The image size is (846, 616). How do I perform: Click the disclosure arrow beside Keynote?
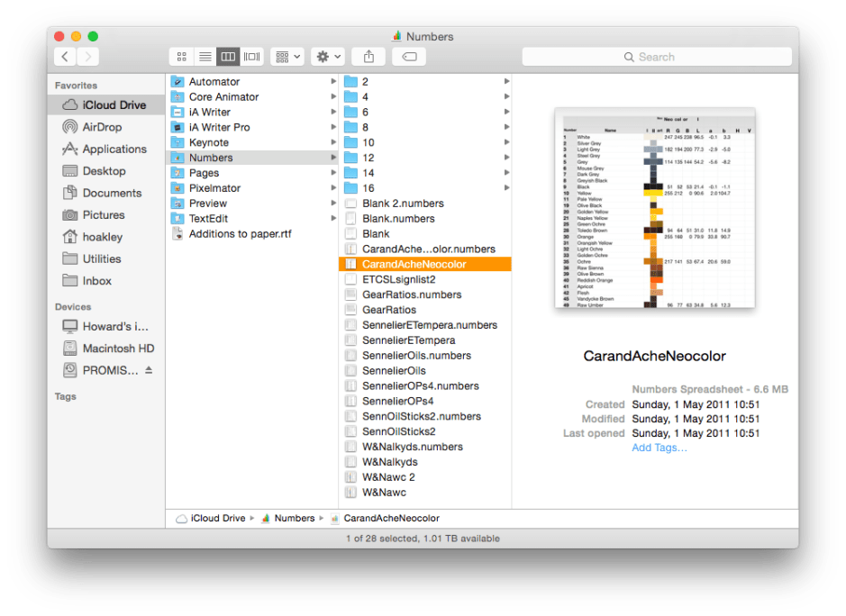point(332,142)
